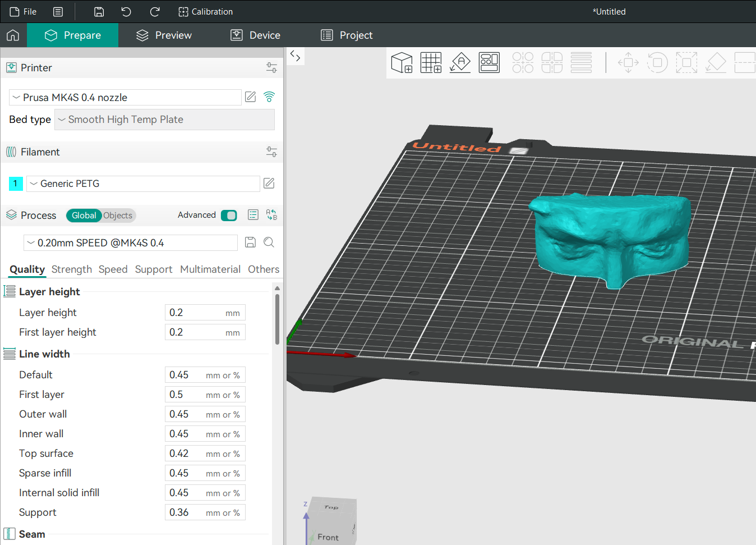Click the Add object cube icon
756x545 pixels.
[402, 62]
